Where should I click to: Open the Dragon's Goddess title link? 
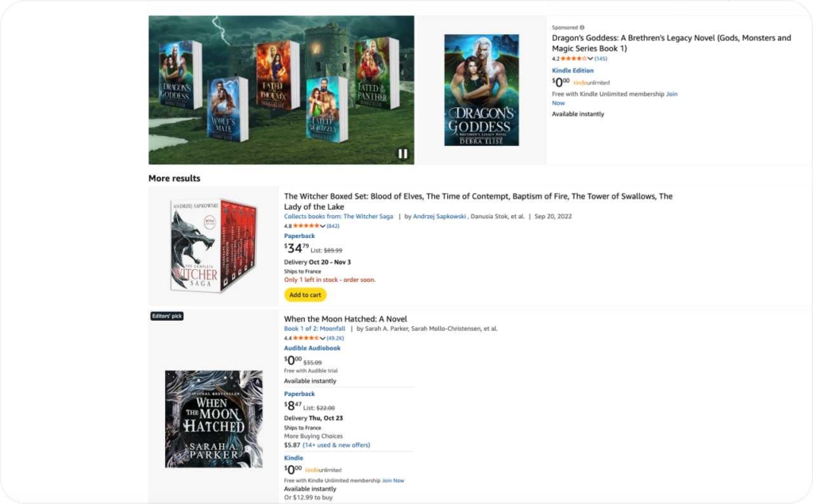pyautogui.click(x=671, y=38)
